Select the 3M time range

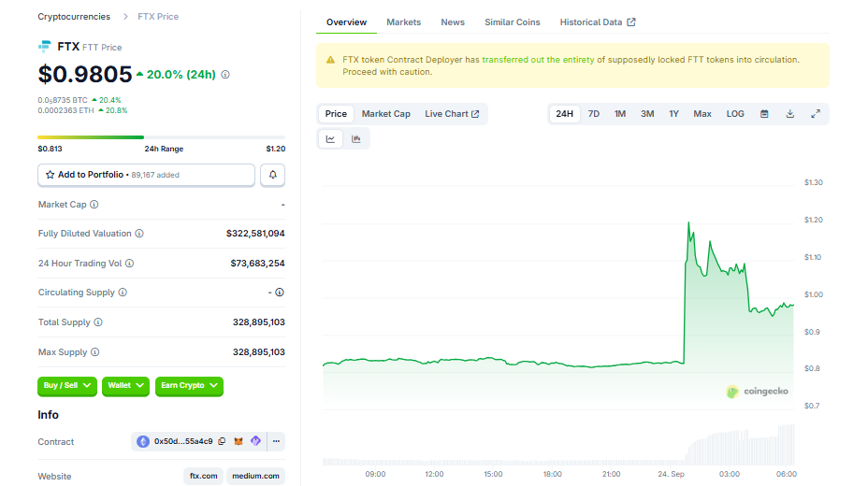click(x=647, y=114)
